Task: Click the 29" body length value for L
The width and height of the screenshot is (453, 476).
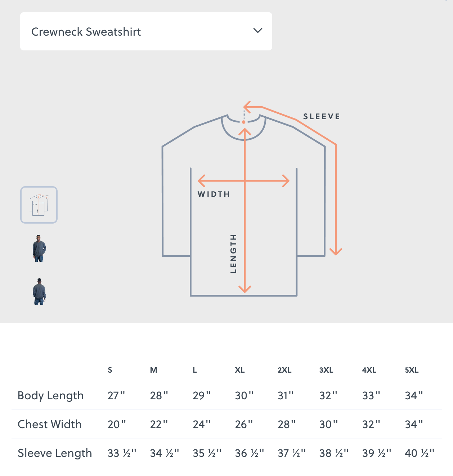Action: click(202, 395)
